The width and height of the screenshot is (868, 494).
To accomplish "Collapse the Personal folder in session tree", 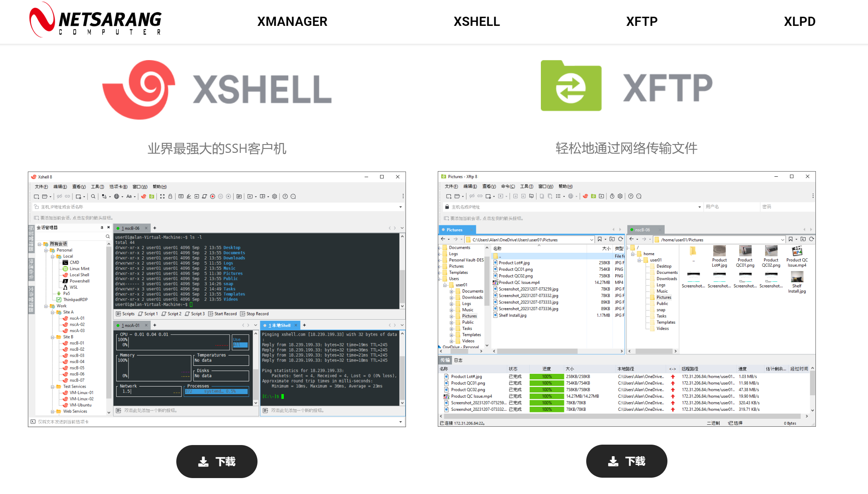I will click(x=46, y=250).
